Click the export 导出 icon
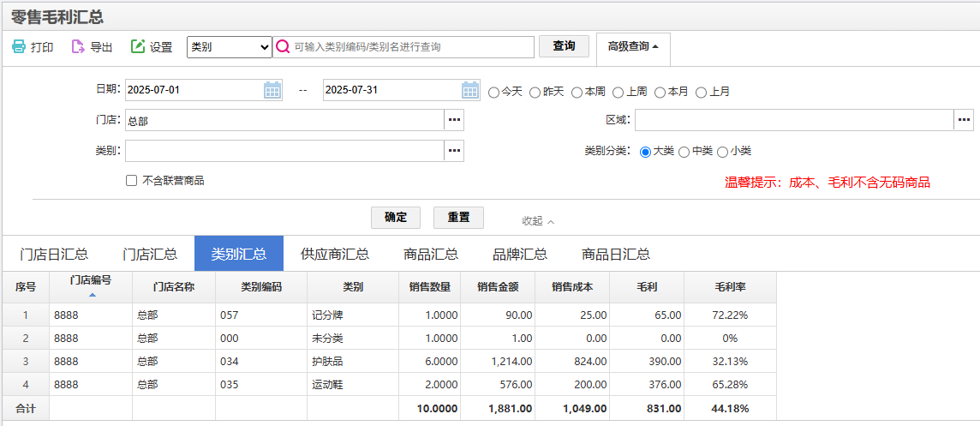Viewport: 980px width, 426px height. pos(77,47)
